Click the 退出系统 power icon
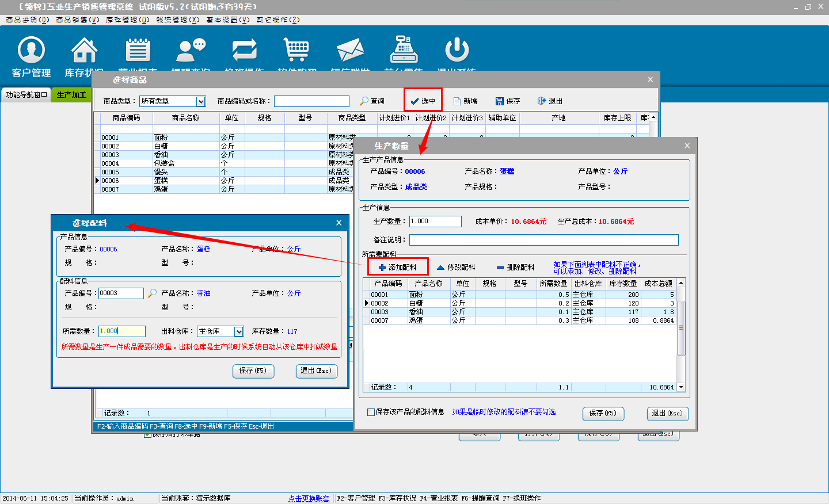829x504 pixels. (x=457, y=51)
